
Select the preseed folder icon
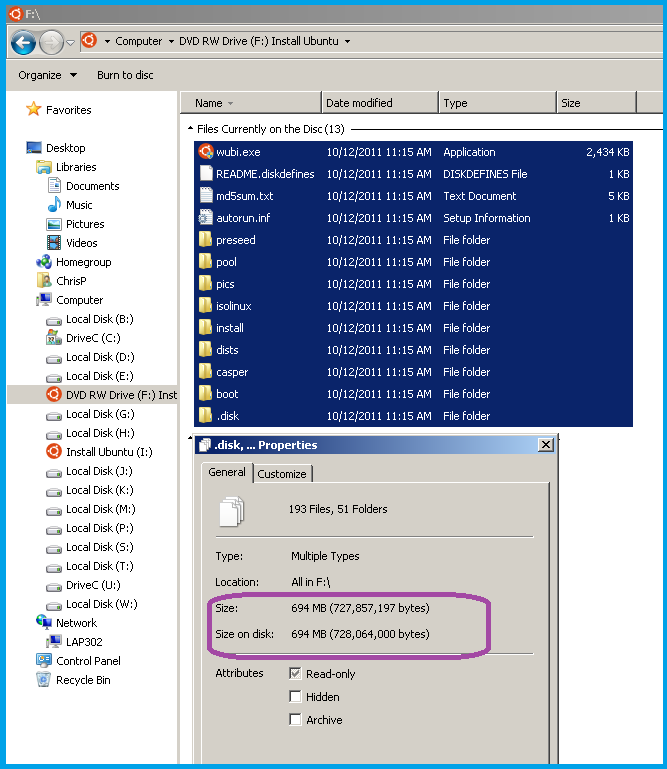[205, 240]
